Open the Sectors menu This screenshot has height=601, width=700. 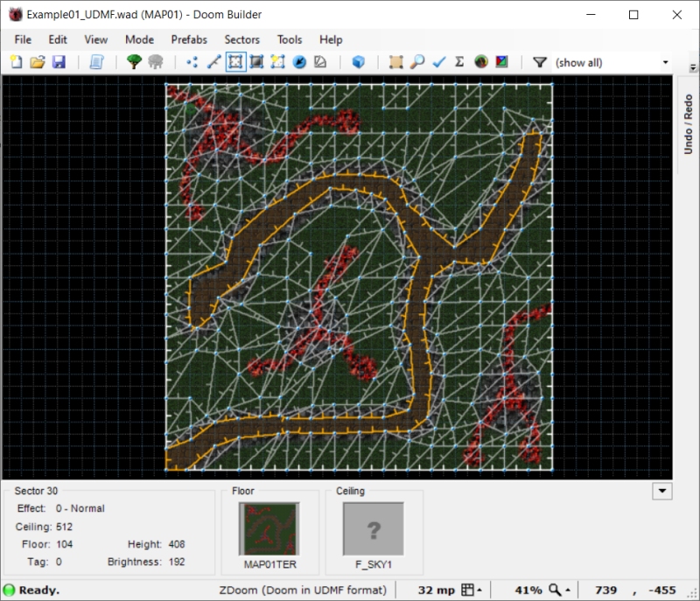242,39
